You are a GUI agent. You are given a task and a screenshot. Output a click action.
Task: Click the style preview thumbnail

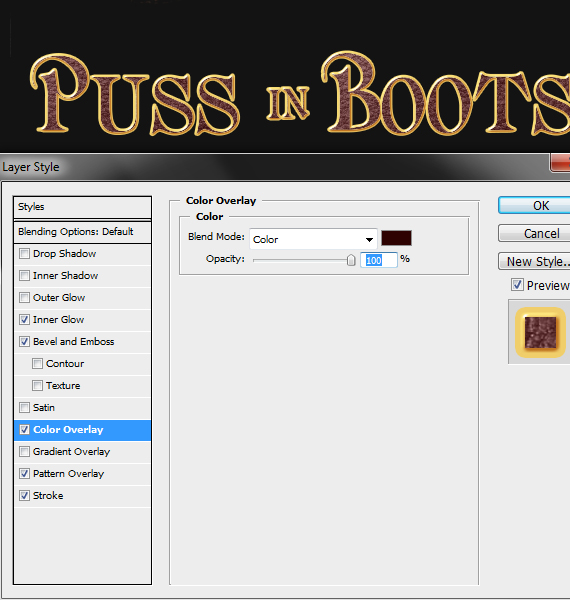tap(540, 332)
